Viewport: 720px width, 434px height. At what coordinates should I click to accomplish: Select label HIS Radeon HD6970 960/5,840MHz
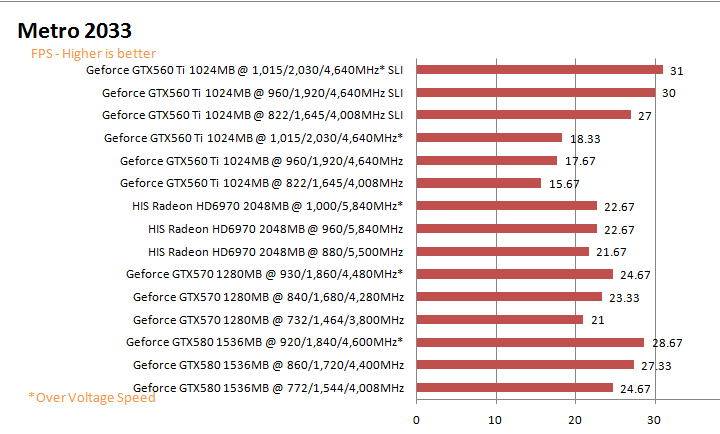[276, 229]
